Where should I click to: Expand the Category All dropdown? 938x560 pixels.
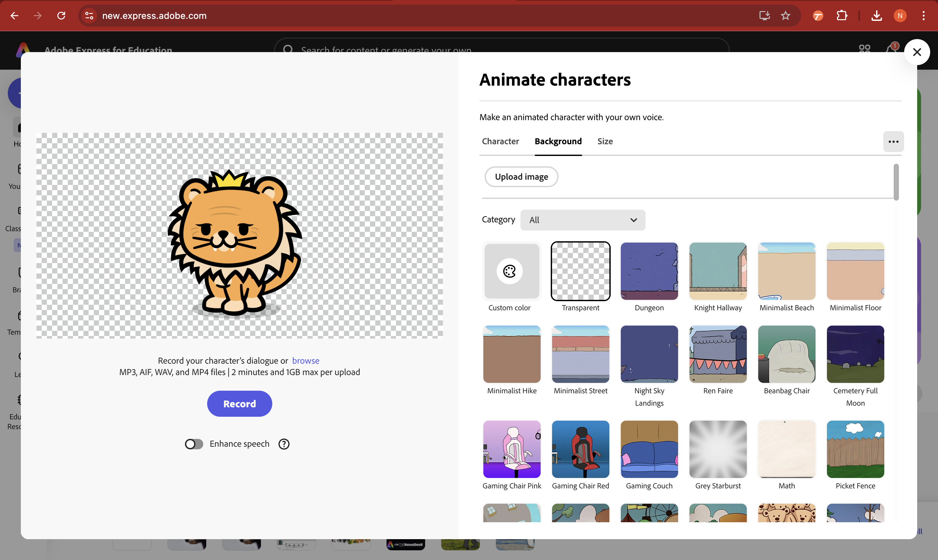pos(582,220)
